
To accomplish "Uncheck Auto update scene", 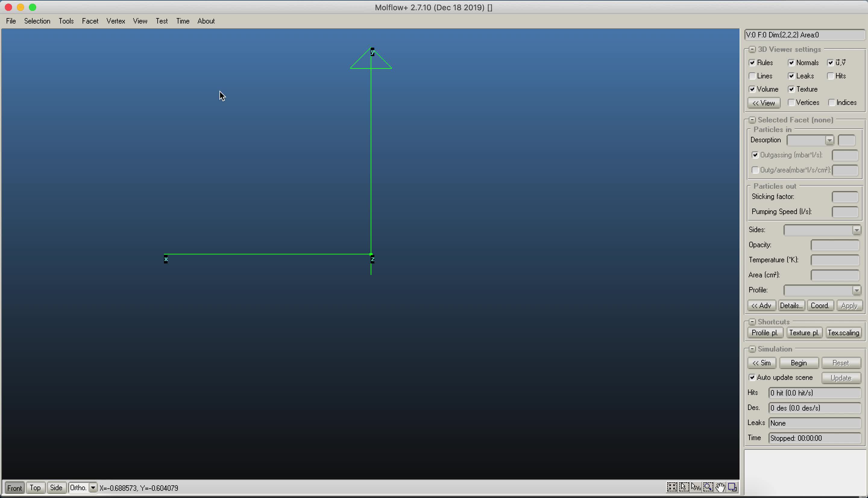I will (x=753, y=377).
